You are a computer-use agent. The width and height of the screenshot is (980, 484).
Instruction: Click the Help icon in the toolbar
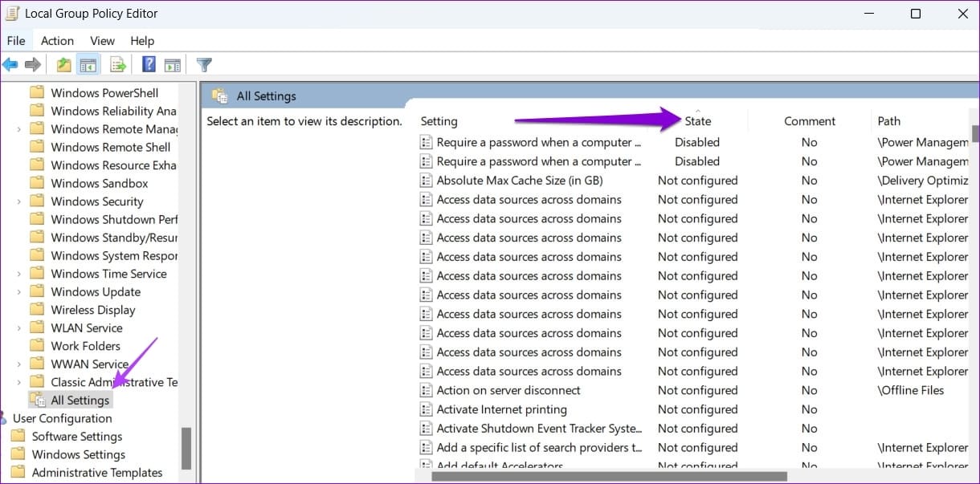point(149,64)
